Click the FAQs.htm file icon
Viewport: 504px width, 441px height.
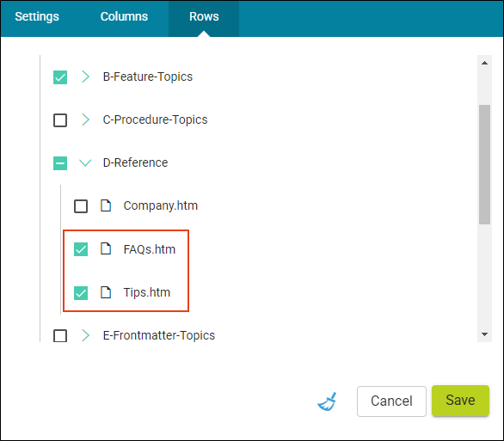click(x=106, y=249)
